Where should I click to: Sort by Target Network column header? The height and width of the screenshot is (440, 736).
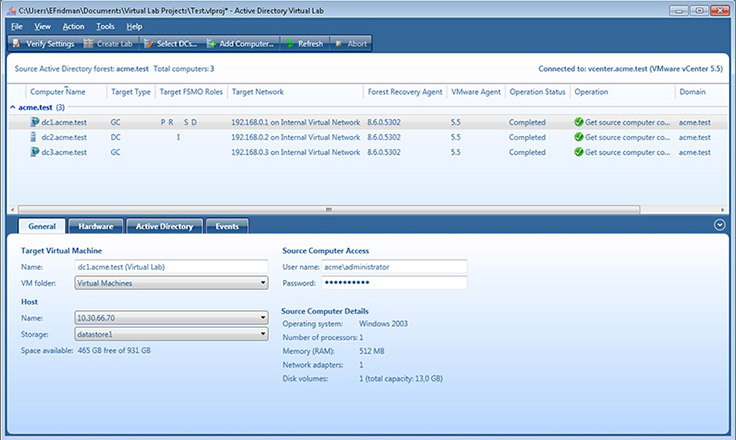295,92
